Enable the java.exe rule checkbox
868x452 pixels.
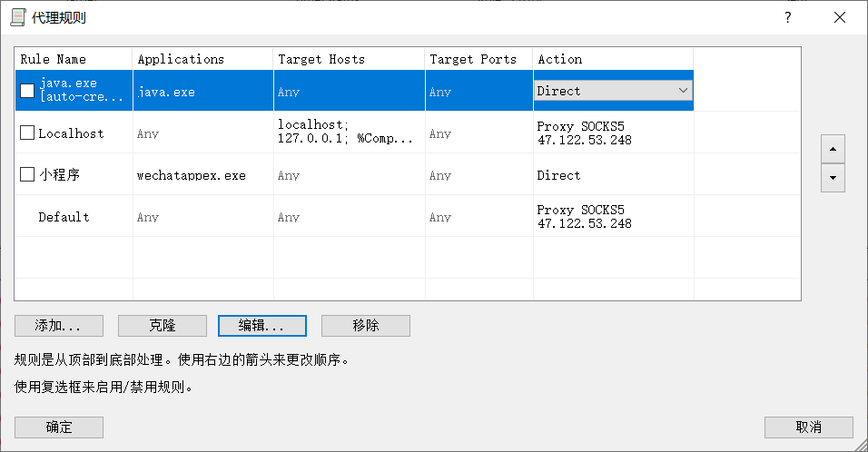click(27, 91)
